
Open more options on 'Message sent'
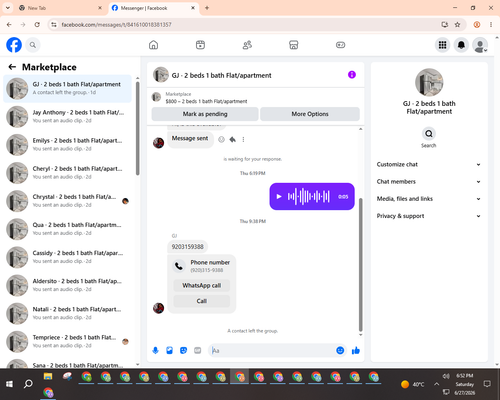pos(243,139)
